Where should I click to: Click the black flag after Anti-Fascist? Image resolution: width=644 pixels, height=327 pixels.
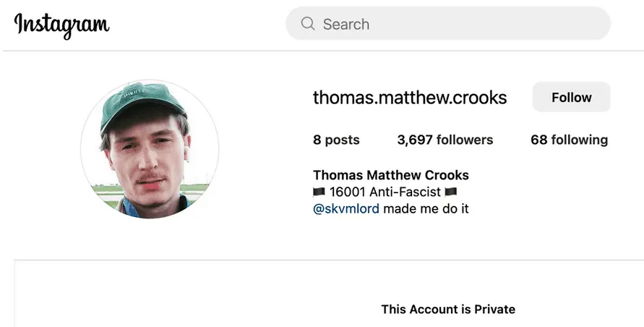click(451, 192)
